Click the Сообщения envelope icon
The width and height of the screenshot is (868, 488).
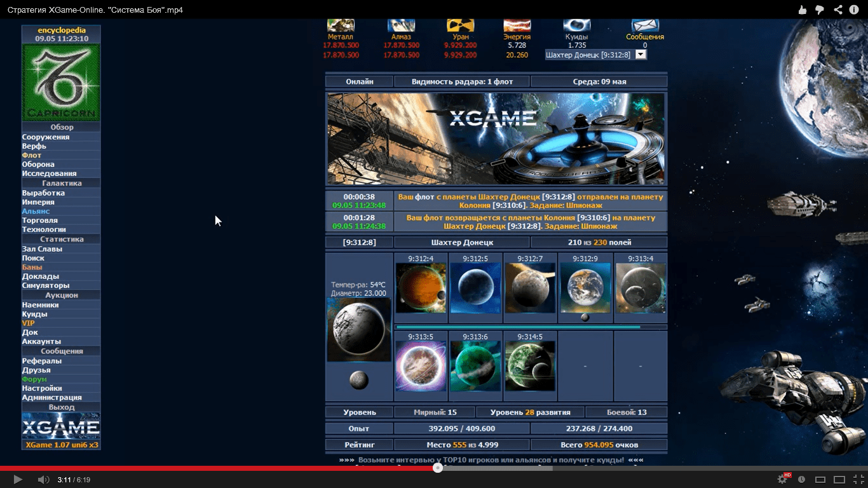[645, 25]
